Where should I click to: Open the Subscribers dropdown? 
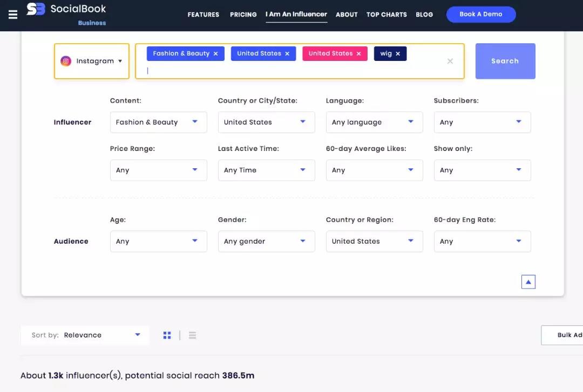click(x=482, y=122)
